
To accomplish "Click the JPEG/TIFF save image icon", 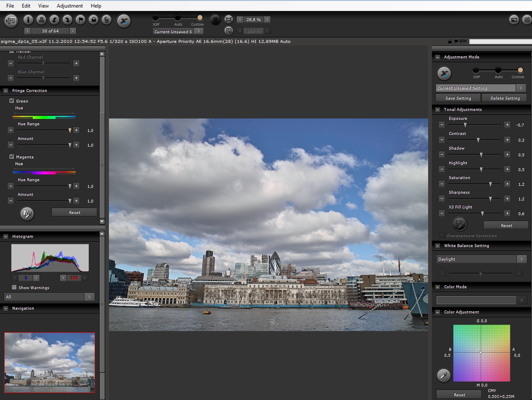I will [x=11, y=20].
